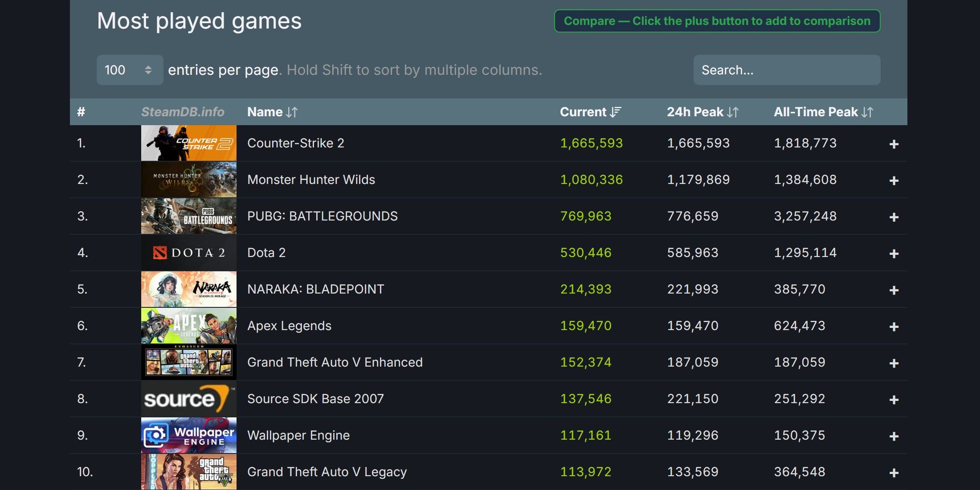
Task: Open the Grand Theft Auto V Legacy link
Action: (327, 471)
